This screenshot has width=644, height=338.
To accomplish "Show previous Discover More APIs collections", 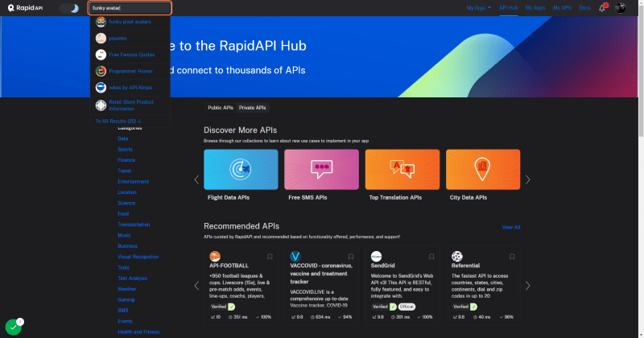I will (196, 179).
